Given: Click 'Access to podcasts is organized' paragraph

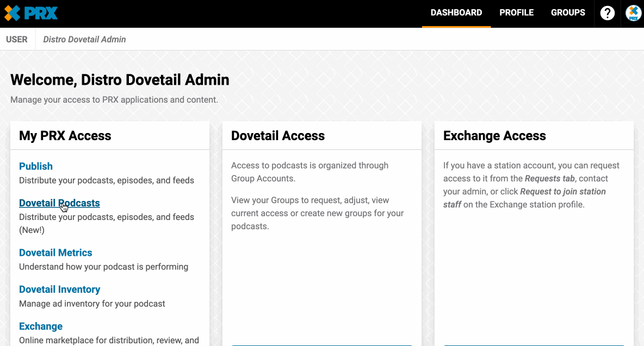Looking at the screenshot, I should pyautogui.click(x=309, y=172).
